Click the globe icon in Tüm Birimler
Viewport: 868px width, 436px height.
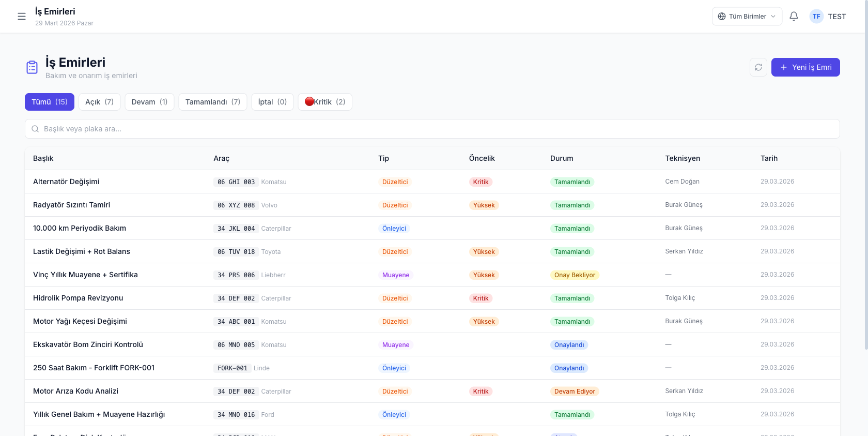(x=722, y=17)
